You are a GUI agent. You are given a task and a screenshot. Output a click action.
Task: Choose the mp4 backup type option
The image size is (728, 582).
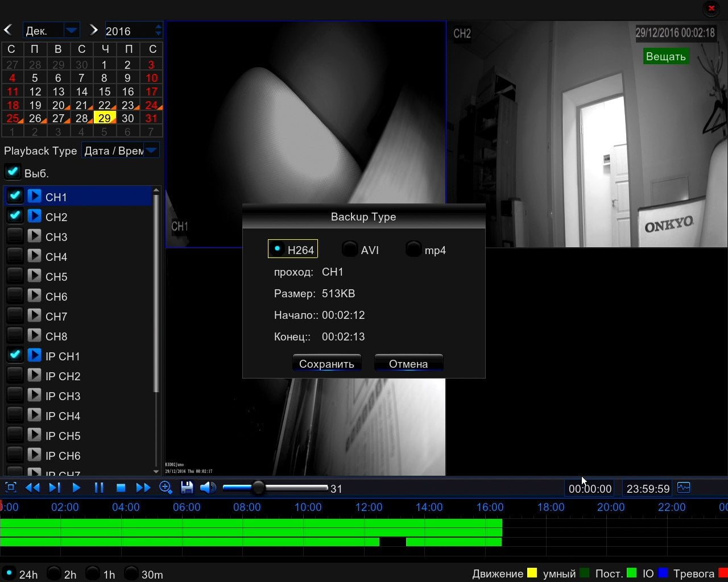413,249
